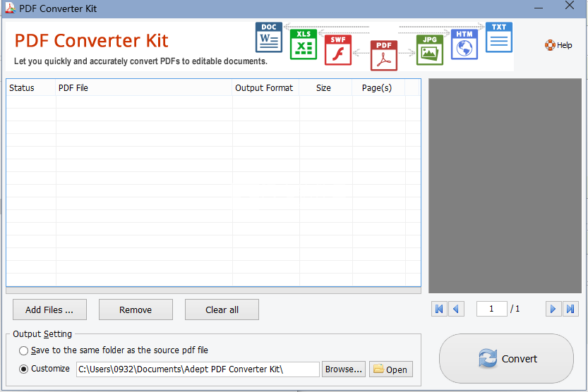
Task: Click the file list horizontal scrollbar
Action: pyautogui.click(x=213, y=290)
